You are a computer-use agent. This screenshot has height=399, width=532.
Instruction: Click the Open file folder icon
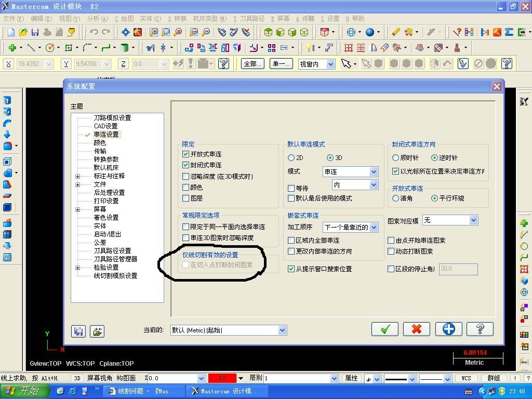click(x=23, y=32)
